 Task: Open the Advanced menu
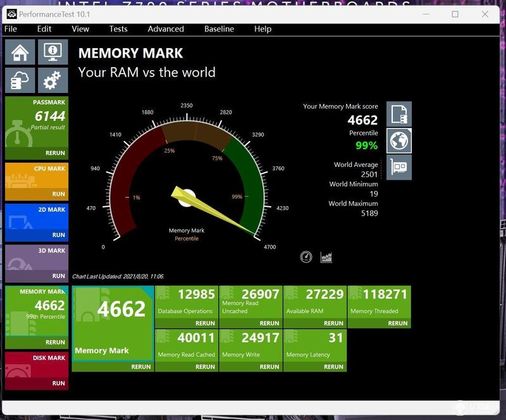(x=166, y=29)
